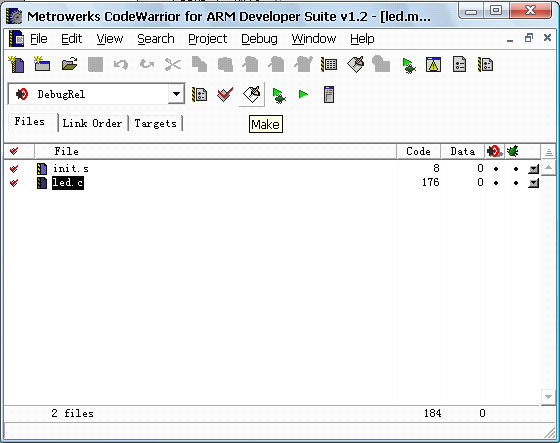Click the green Run arrow icon
The image size is (560, 443).
[x=303, y=95]
